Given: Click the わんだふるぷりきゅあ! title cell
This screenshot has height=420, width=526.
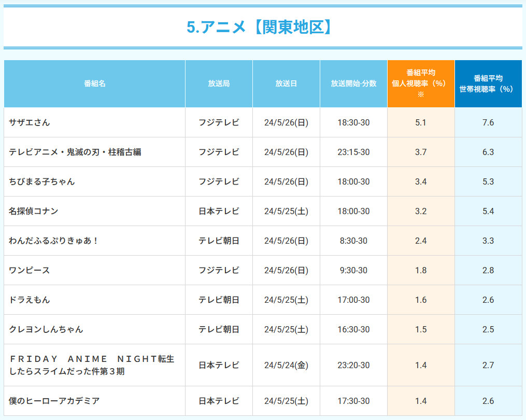Looking at the screenshot, I should (x=53, y=241).
